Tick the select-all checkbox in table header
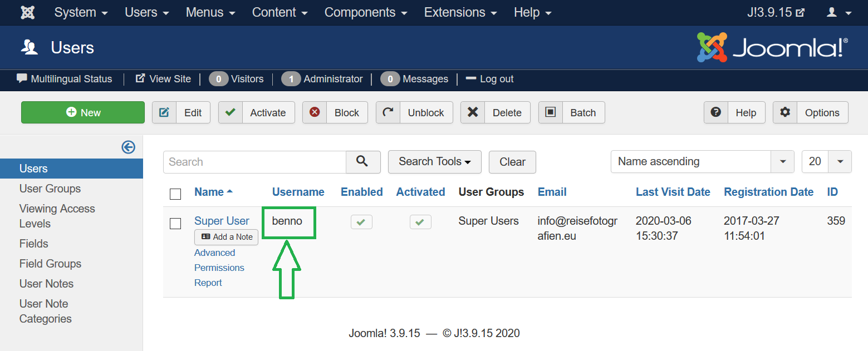This screenshot has height=351, width=868. (x=175, y=194)
